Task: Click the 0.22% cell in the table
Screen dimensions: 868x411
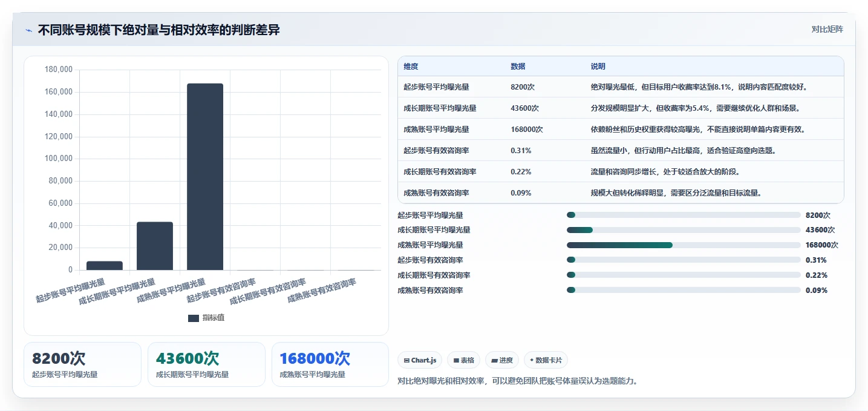Action: click(x=521, y=172)
